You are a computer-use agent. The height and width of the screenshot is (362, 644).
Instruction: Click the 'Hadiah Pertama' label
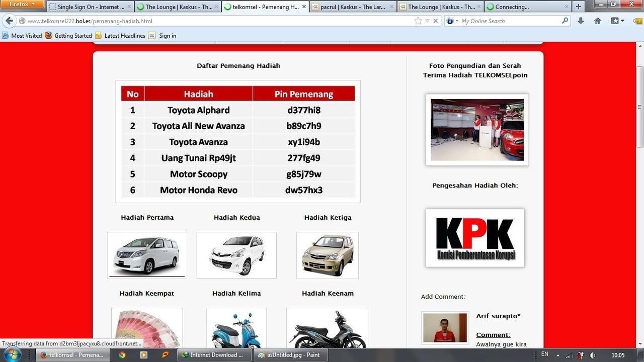pos(147,218)
